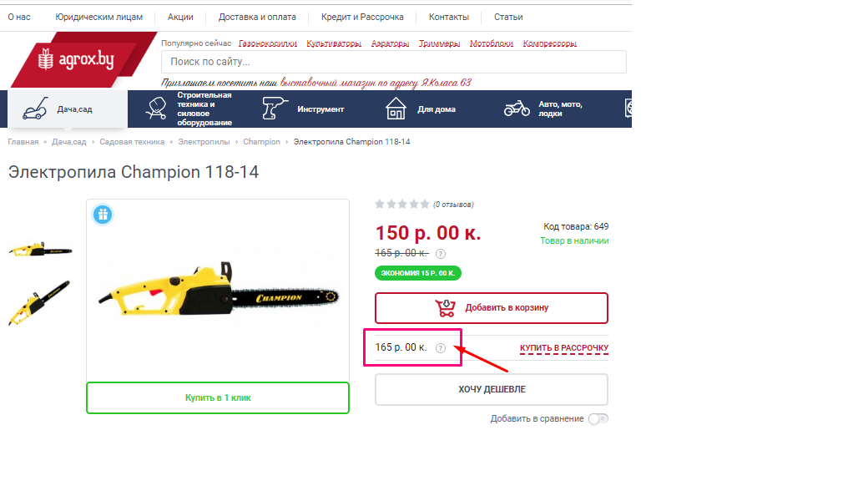Click the ХОЧУ ДЕШЕВЛЕ button
This screenshot has width=868, height=501.
[x=492, y=389]
